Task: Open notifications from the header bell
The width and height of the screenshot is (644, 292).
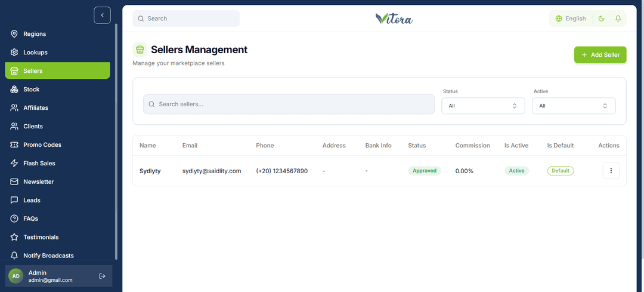Action: click(618, 19)
